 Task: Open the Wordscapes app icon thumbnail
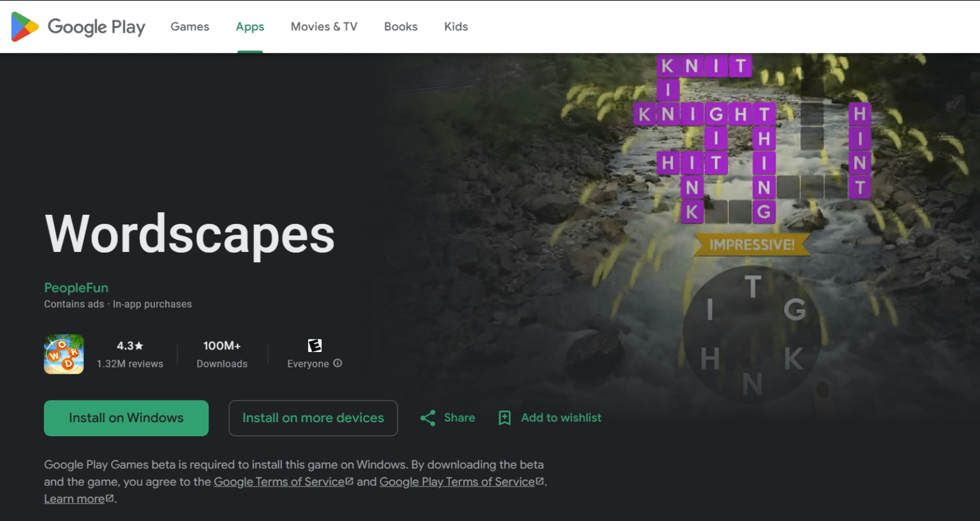coord(64,354)
